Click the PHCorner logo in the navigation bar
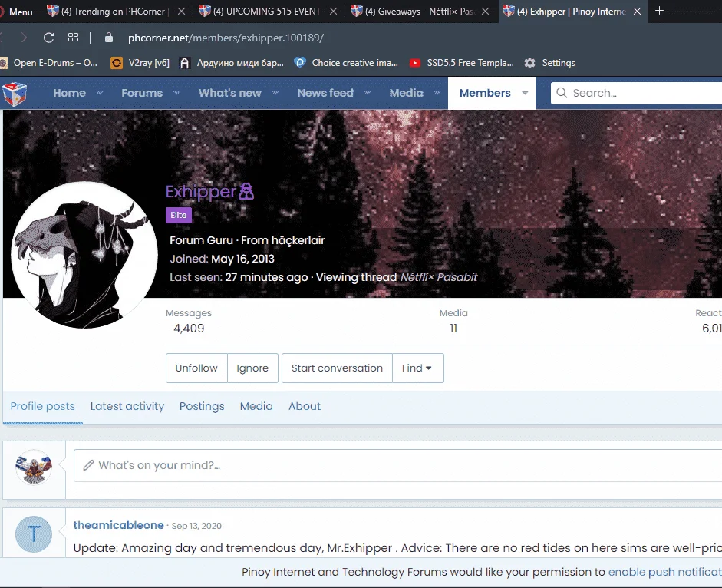The height and width of the screenshot is (588, 722). tap(15, 94)
